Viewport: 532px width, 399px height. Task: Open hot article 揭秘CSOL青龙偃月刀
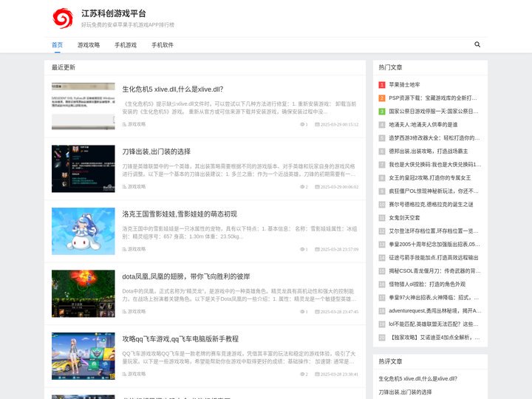pyautogui.click(x=434, y=270)
